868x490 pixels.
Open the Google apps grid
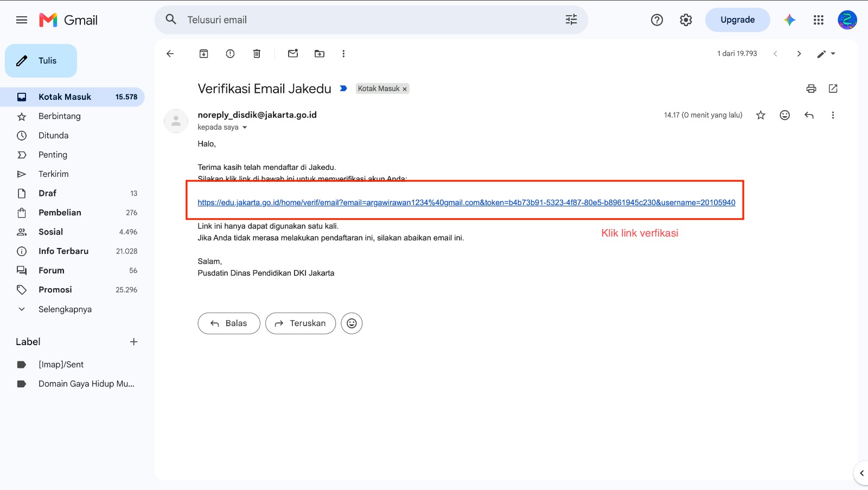[x=819, y=20]
